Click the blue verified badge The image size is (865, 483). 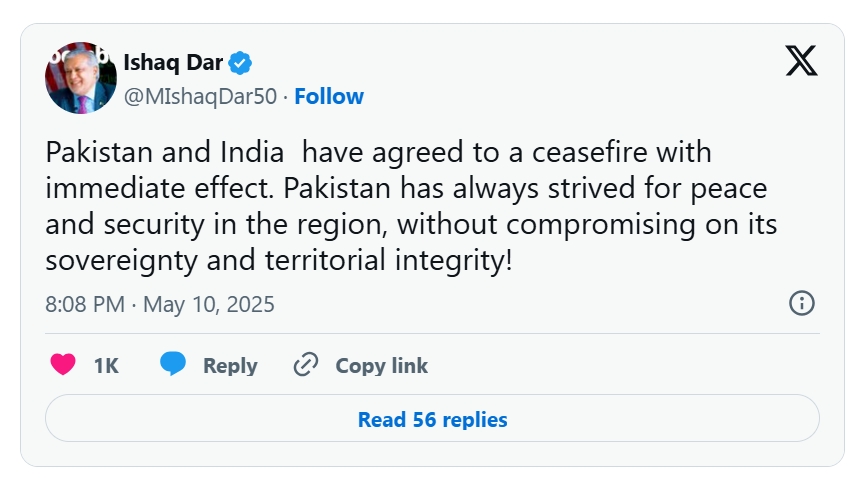pyautogui.click(x=241, y=64)
